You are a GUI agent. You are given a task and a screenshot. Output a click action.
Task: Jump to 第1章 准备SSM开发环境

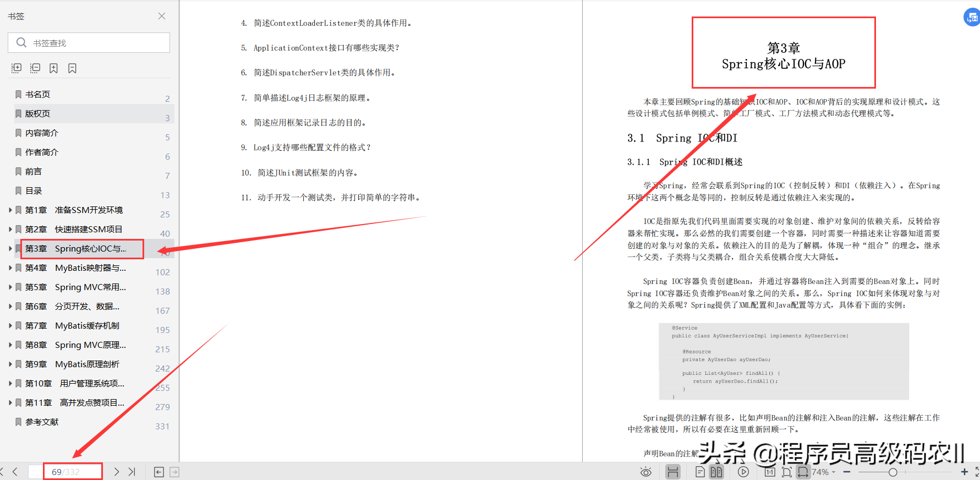coord(74,210)
